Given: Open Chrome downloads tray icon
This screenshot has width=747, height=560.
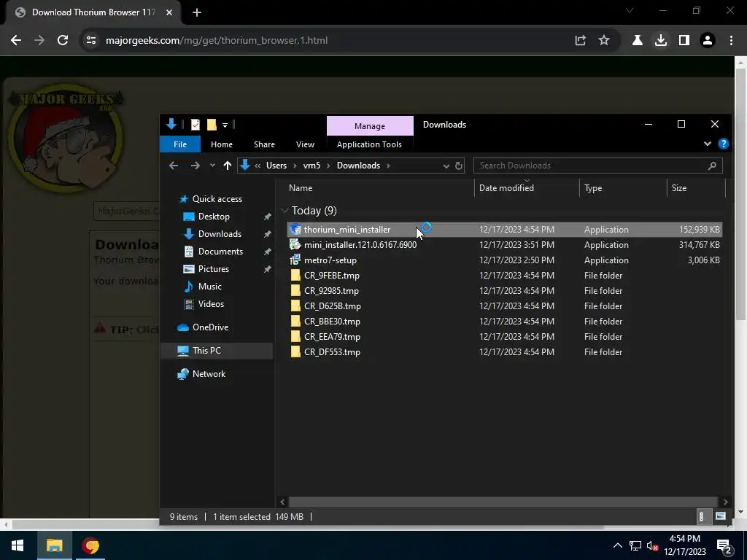Looking at the screenshot, I should pyautogui.click(x=661, y=41).
